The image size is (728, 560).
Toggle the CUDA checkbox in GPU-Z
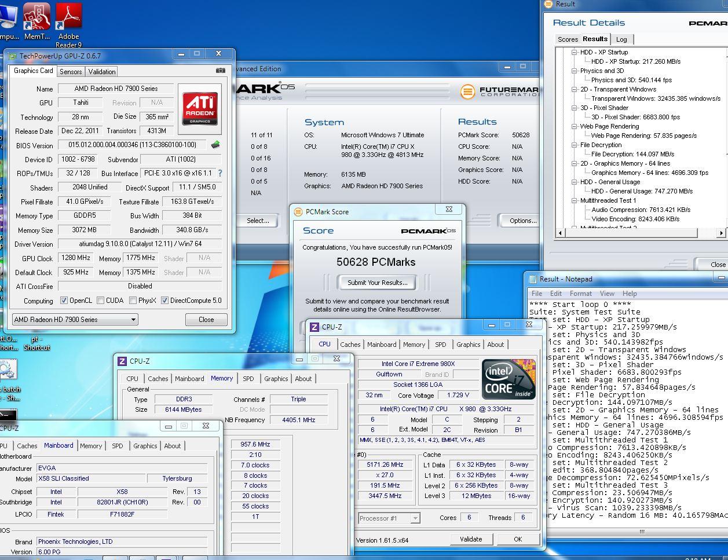pos(101,301)
